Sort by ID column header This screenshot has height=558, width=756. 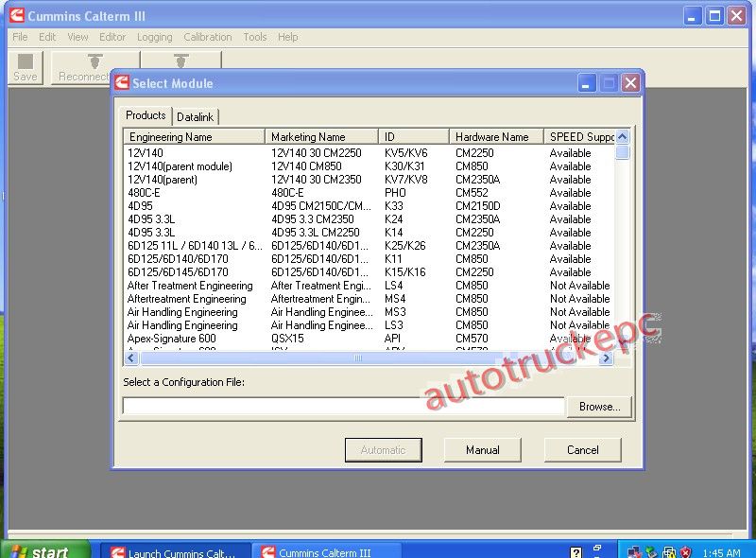point(414,137)
